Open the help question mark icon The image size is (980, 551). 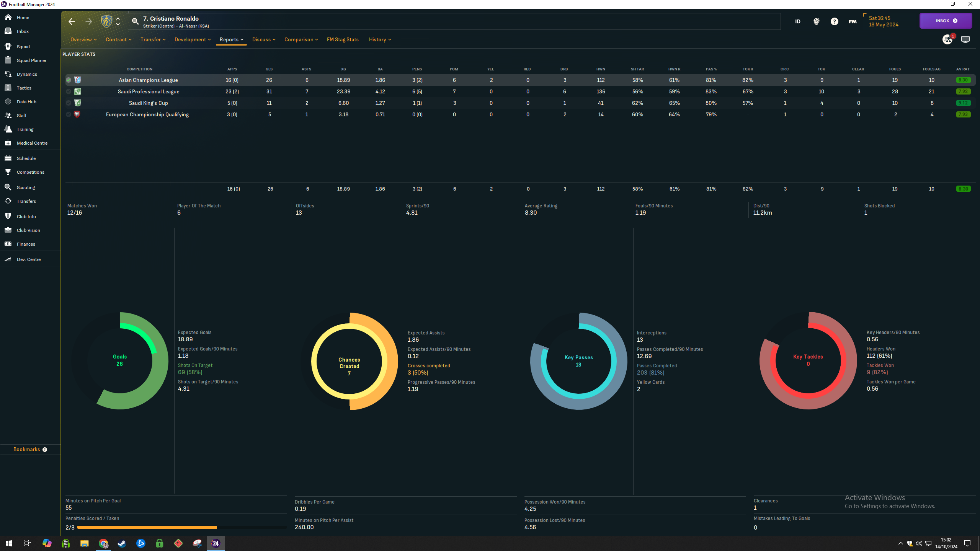(x=835, y=21)
